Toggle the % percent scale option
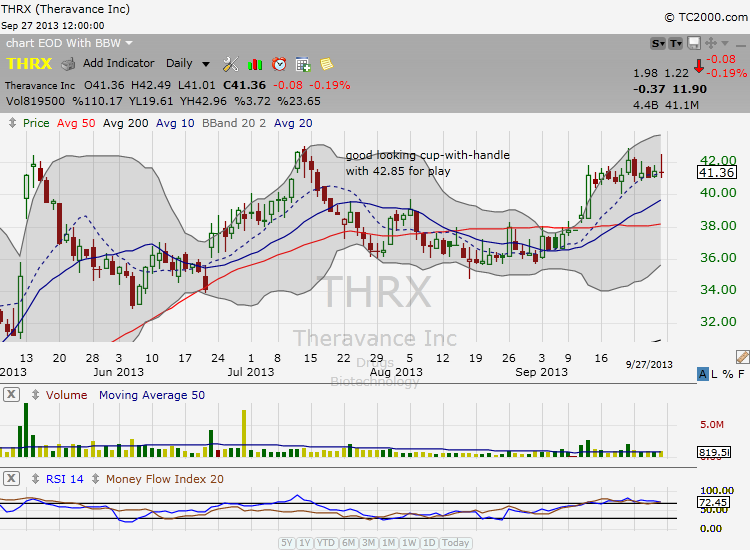 coord(728,374)
